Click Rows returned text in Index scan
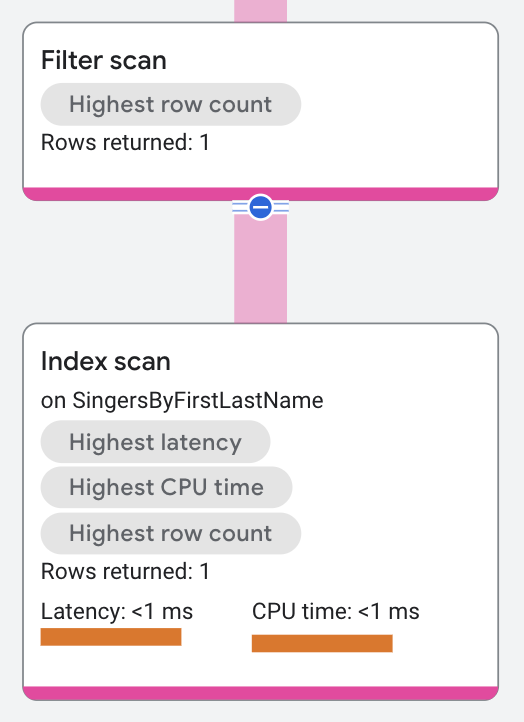 pyautogui.click(x=125, y=571)
